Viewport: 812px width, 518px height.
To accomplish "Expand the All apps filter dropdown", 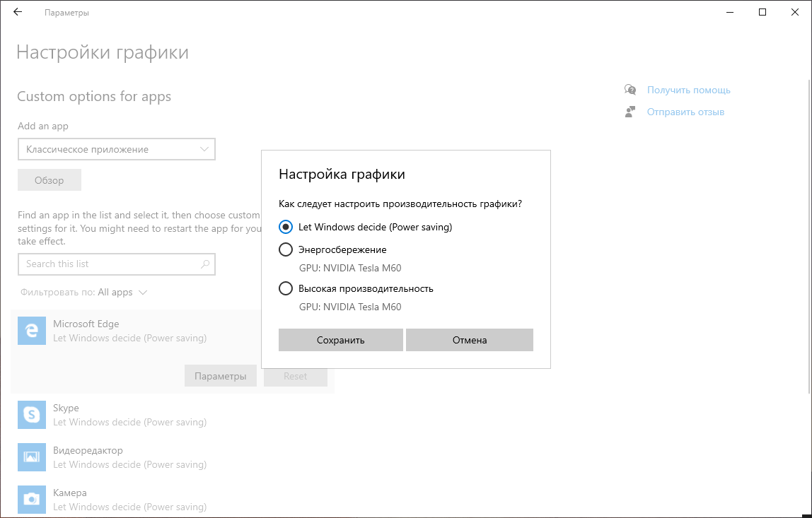I will point(122,292).
